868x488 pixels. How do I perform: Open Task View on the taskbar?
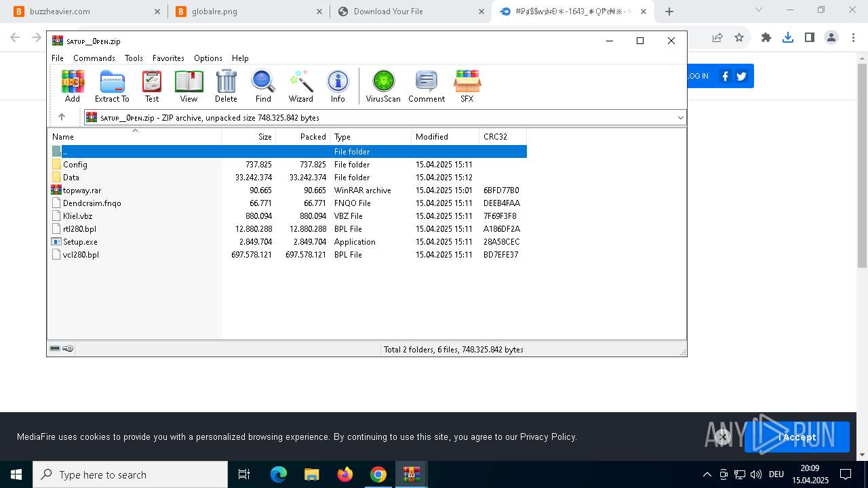tap(244, 474)
